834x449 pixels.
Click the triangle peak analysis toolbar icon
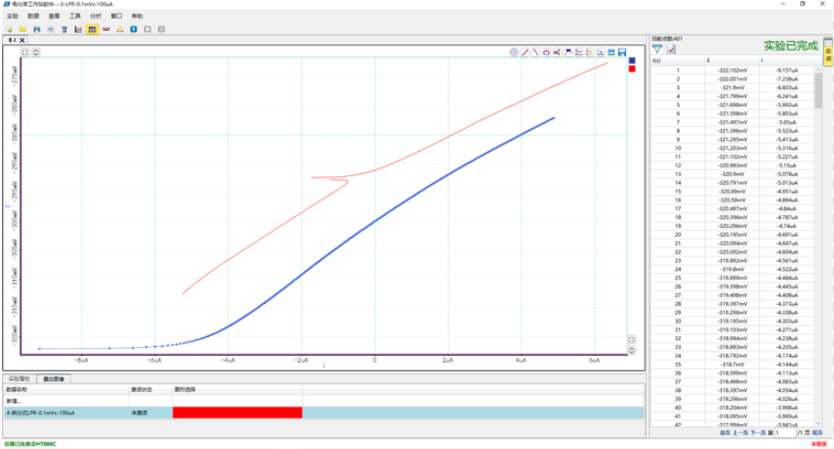120,29
